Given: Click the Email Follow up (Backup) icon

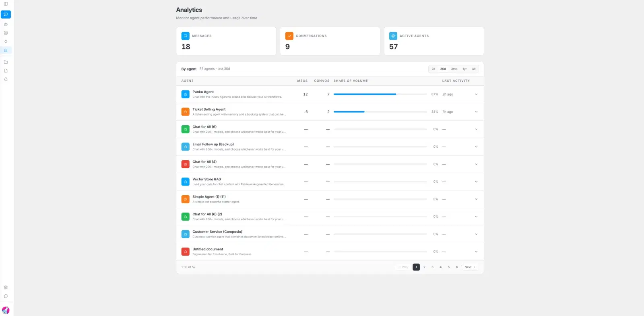Looking at the screenshot, I should click(186, 147).
